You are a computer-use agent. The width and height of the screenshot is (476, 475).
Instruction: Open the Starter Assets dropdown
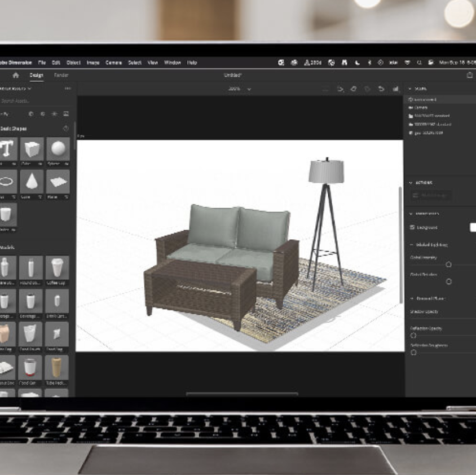pyautogui.click(x=15, y=89)
